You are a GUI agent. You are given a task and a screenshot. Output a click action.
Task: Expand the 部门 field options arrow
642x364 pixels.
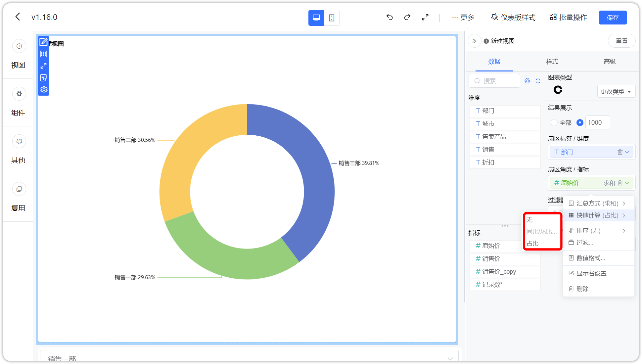627,152
